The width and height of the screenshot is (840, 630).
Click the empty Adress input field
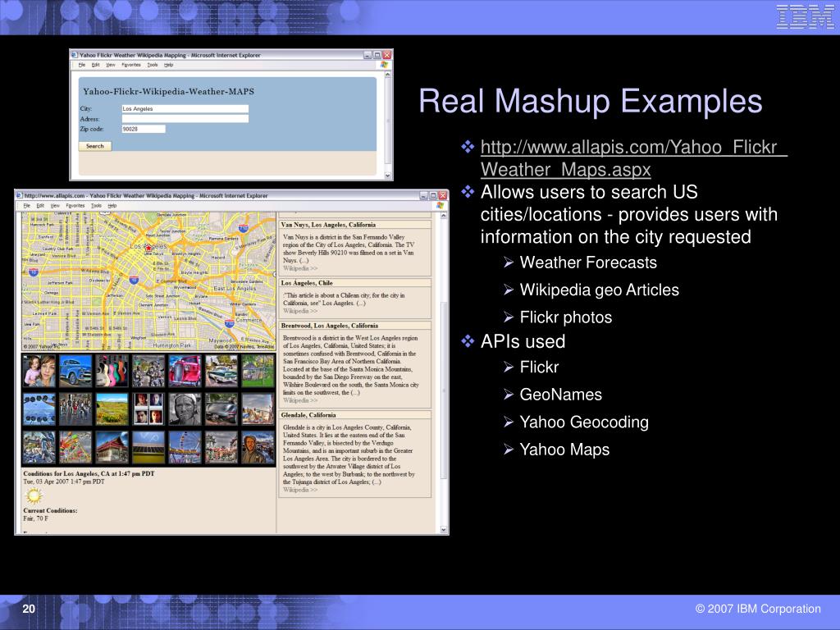click(185, 119)
